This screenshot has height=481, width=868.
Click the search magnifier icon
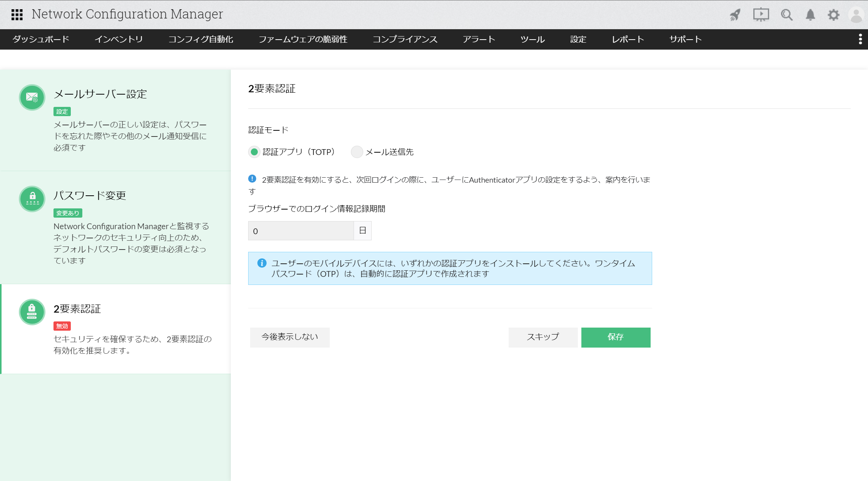click(786, 15)
